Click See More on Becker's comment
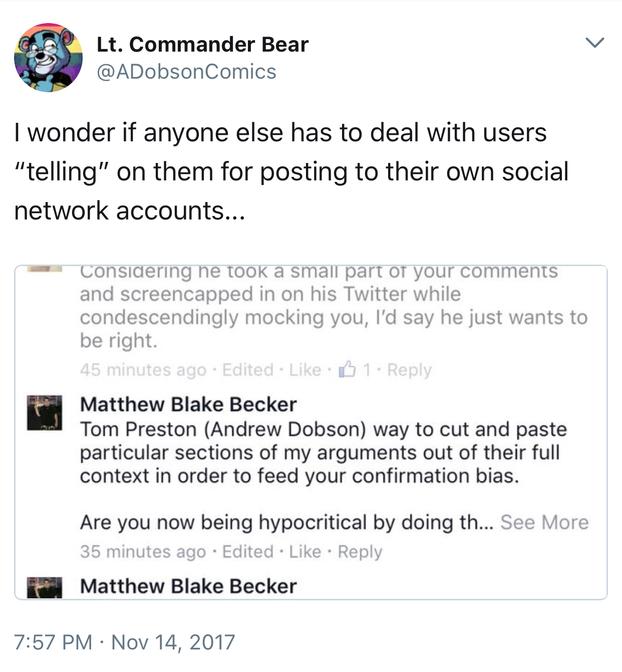622x672 pixels. click(544, 522)
